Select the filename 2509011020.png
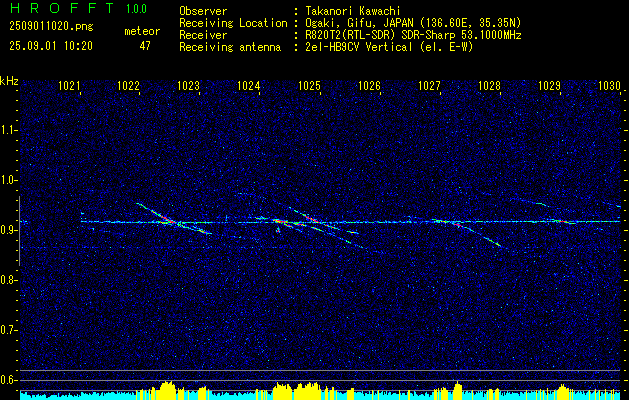This screenshot has height=400, width=629. [x=51, y=27]
